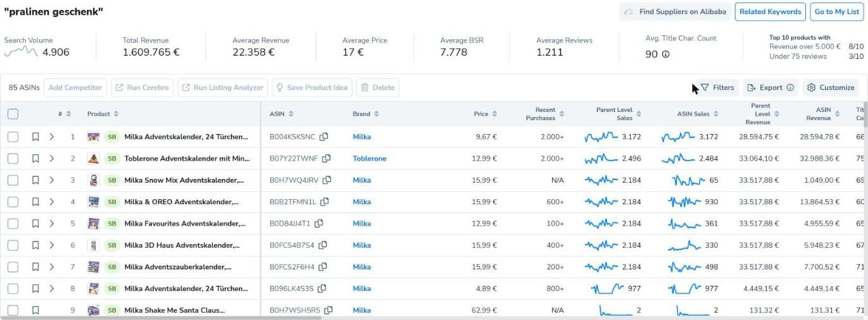Open the Filters panel
The image size is (868, 320).
click(717, 88)
